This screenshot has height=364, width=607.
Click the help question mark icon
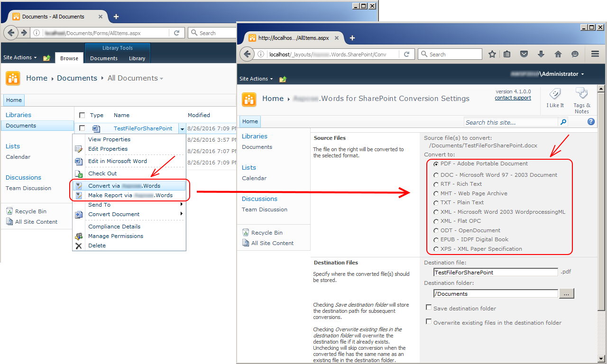point(591,122)
